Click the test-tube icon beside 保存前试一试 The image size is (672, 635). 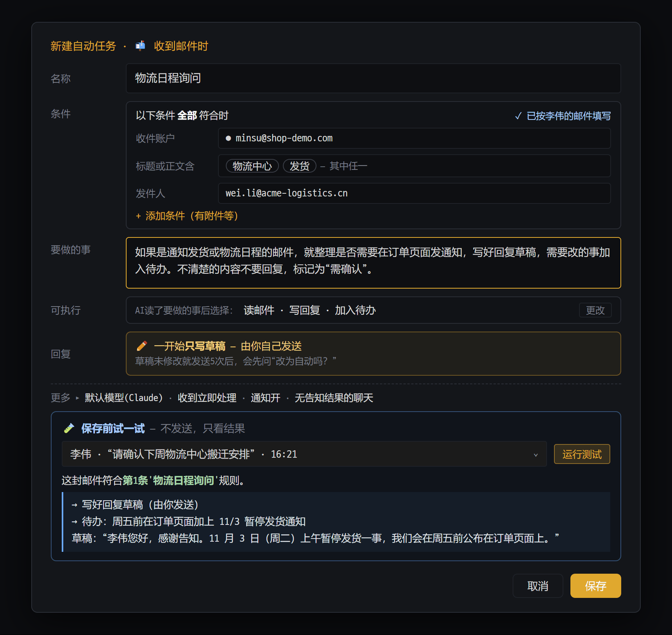click(69, 428)
